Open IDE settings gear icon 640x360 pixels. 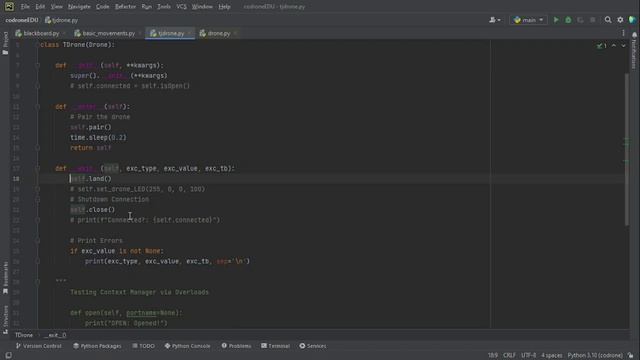[620, 20]
